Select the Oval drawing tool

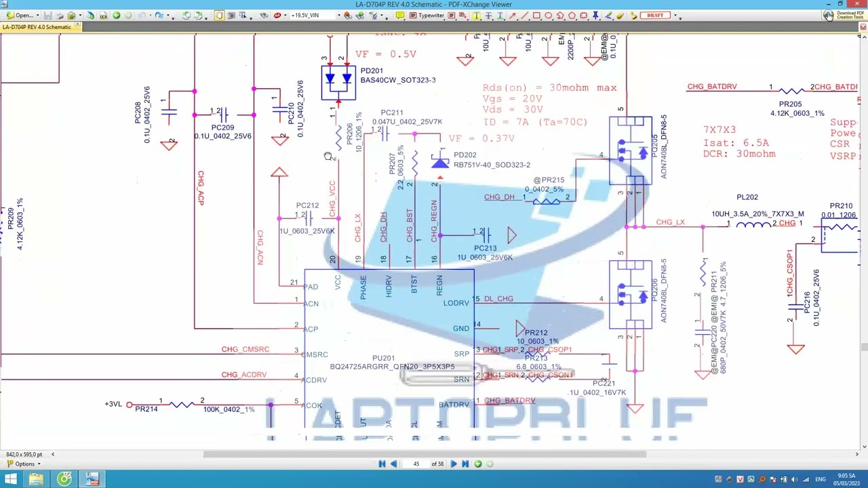pos(549,15)
